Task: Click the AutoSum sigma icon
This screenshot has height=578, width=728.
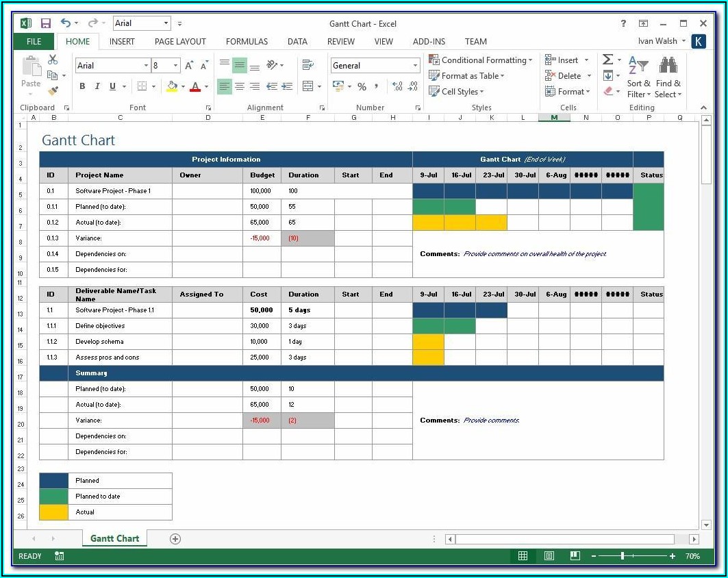Action: tap(607, 60)
